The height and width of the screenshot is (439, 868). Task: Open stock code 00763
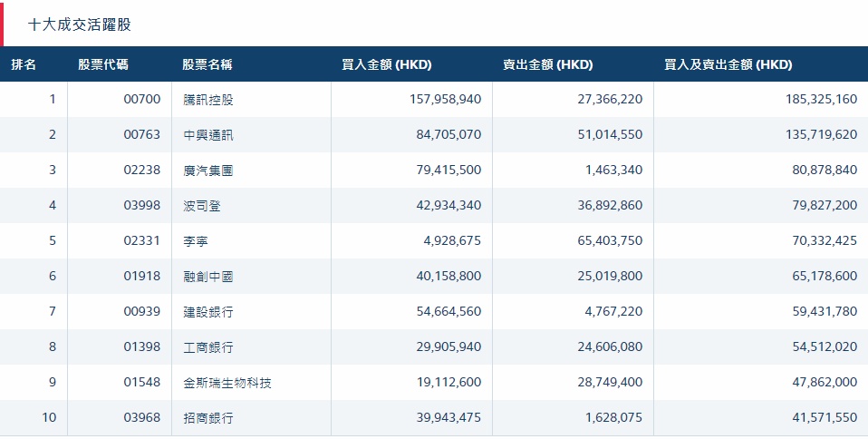click(x=141, y=134)
